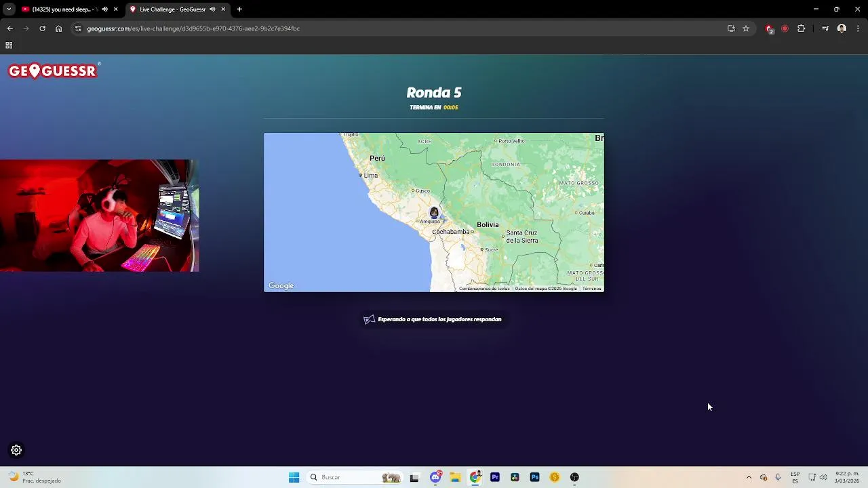868x488 pixels.
Task: Open Task View in taskbar
Action: click(414, 477)
